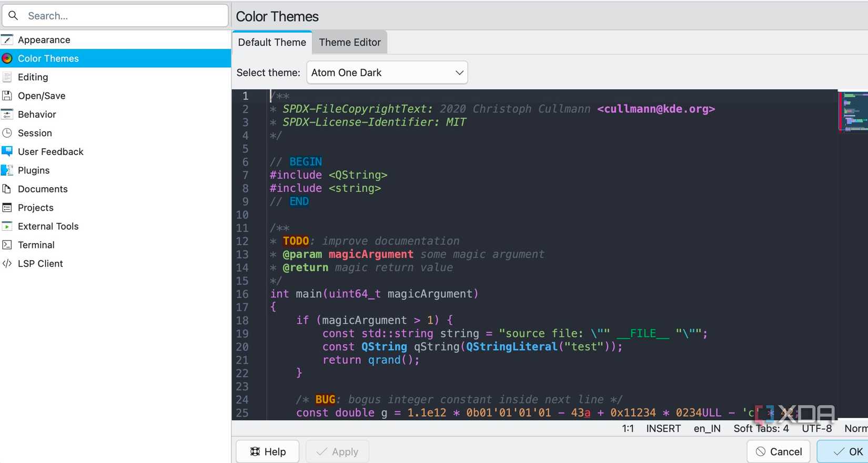
Task: Select the Editing settings entry
Action: coord(116,77)
